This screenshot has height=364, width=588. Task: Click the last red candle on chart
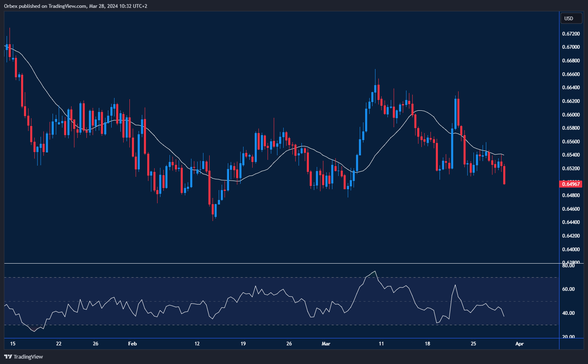(x=504, y=175)
